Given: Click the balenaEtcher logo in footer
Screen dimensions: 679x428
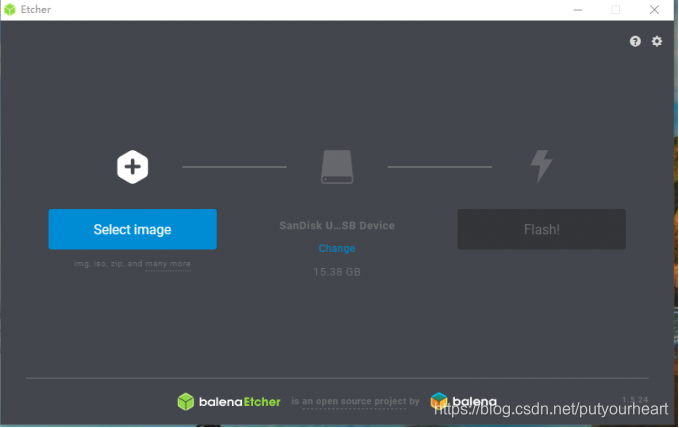Looking at the screenshot, I should 229,402.
